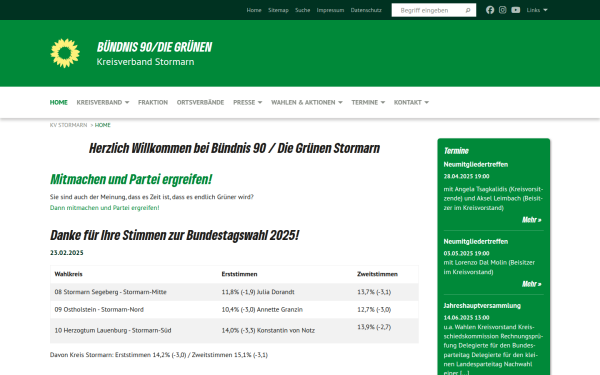This screenshot has width=600, height=375.
Task: Open the Termine menu item label
Action: 364,103
